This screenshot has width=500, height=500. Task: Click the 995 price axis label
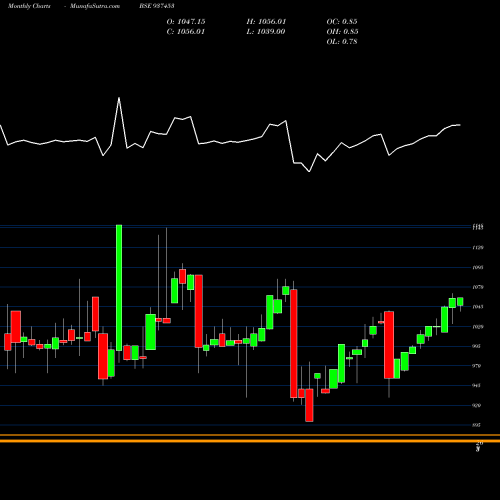tap(477, 346)
